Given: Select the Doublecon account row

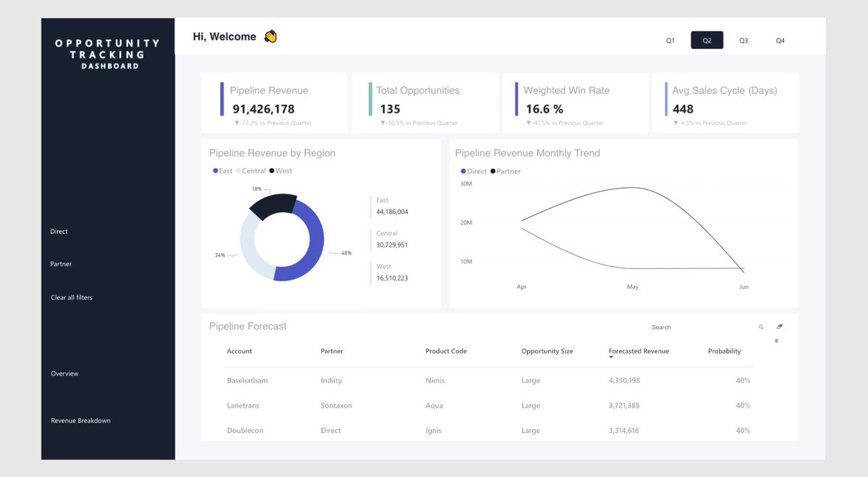Looking at the screenshot, I should coord(488,431).
